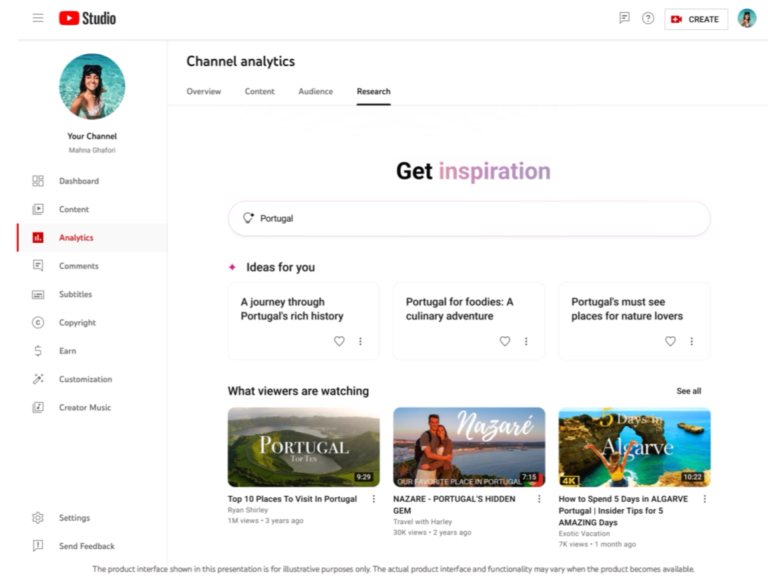Open Customization label in sidebar
Image resolution: width=768 pixels, height=580 pixels.
(85, 379)
